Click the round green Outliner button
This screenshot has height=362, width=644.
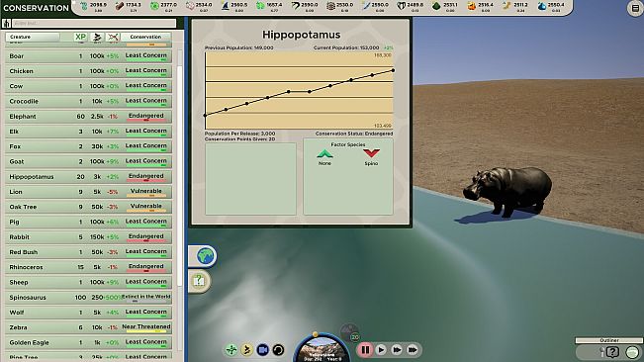click(x=632, y=352)
